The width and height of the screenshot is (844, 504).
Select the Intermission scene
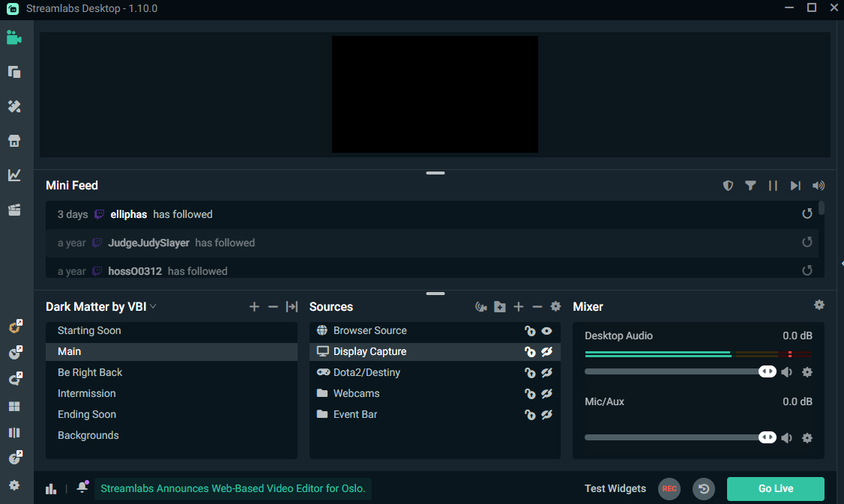[x=172, y=394]
